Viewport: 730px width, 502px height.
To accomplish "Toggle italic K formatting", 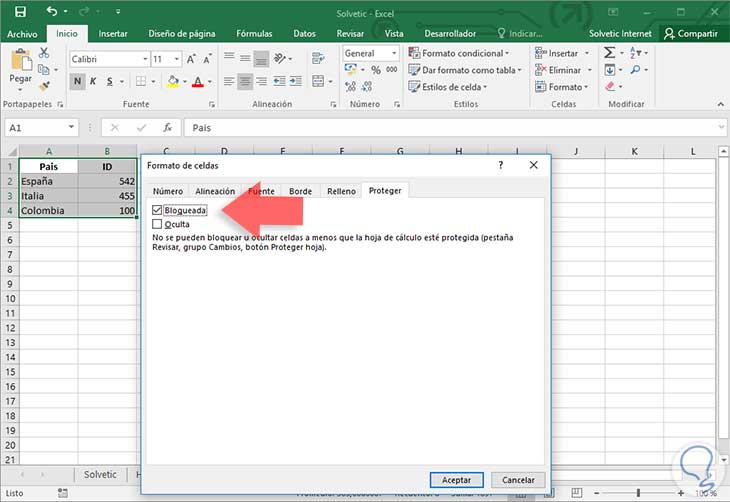I will point(93,81).
